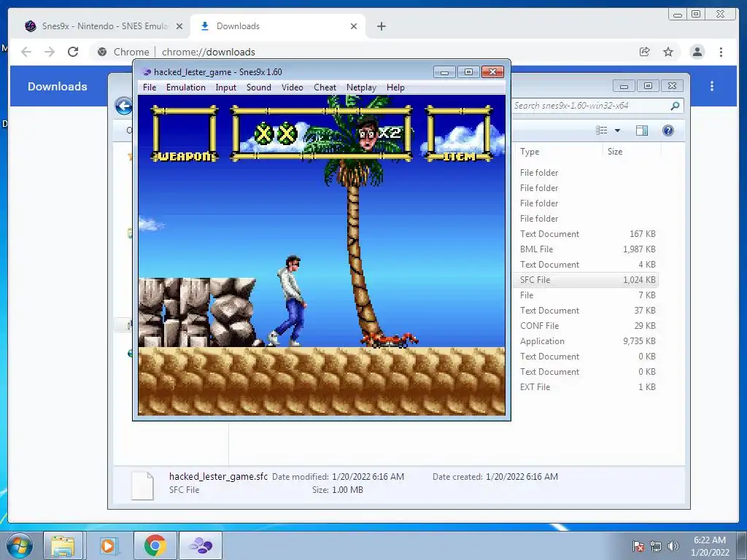This screenshot has width=747, height=560.
Task: Open Snes9x from the taskbar
Action: 201,545
